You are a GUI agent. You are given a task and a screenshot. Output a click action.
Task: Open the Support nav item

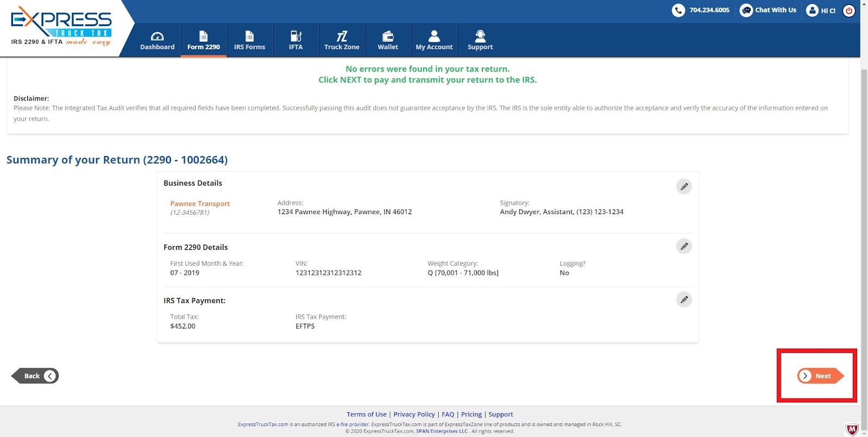pyautogui.click(x=480, y=41)
